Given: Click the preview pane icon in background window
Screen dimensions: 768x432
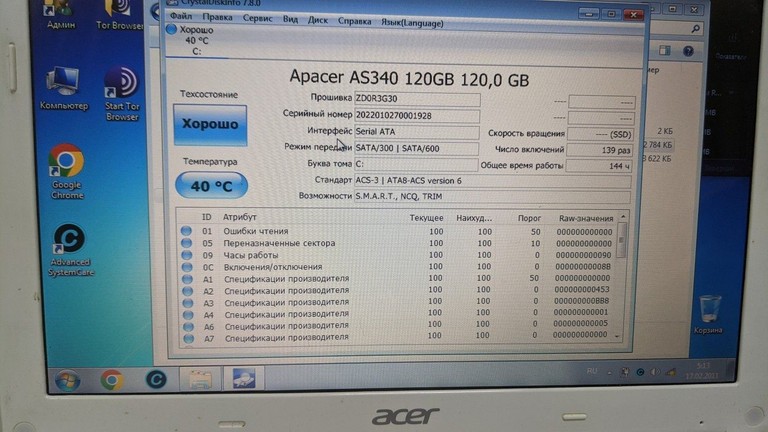Looking at the screenshot, I should tap(665, 50).
